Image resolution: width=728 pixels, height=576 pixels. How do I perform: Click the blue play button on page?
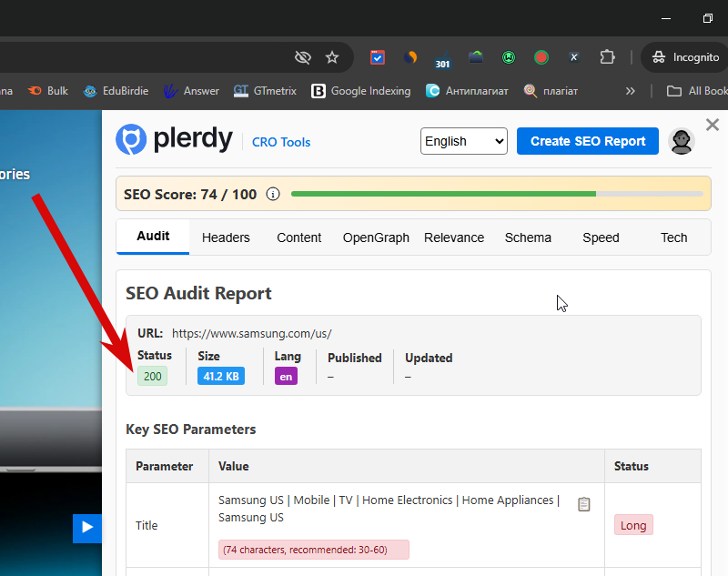pos(86,528)
